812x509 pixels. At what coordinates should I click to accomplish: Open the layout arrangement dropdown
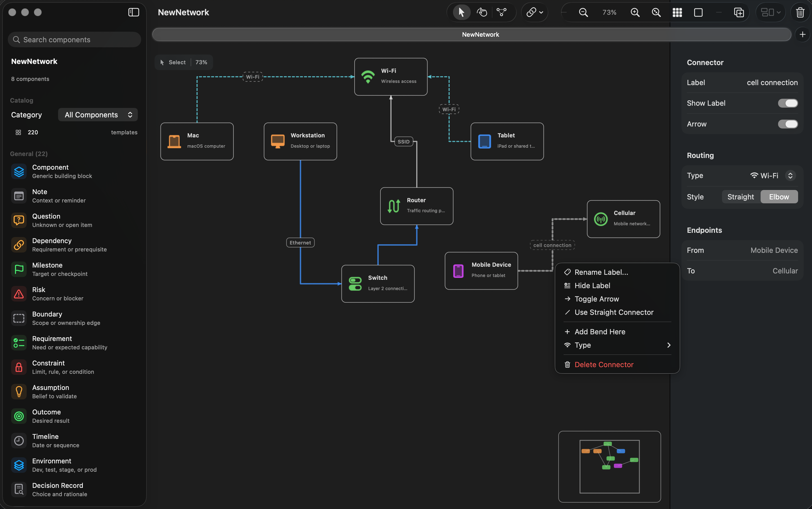[x=771, y=13]
